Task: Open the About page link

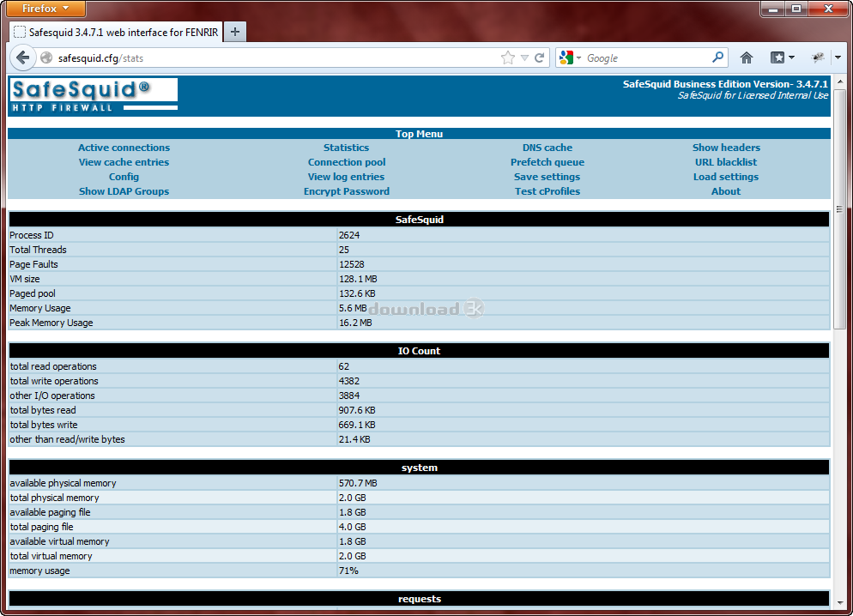Action: pyautogui.click(x=726, y=191)
